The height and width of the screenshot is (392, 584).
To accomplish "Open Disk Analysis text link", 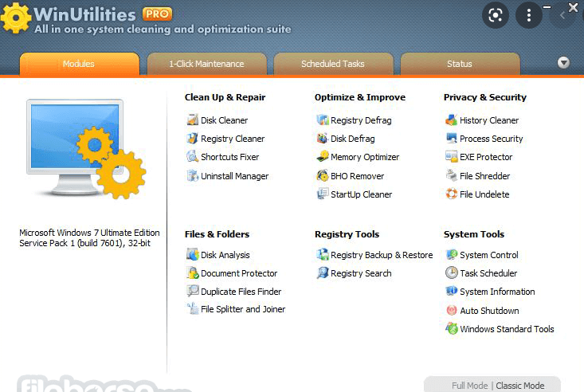I will click(x=225, y=255).
